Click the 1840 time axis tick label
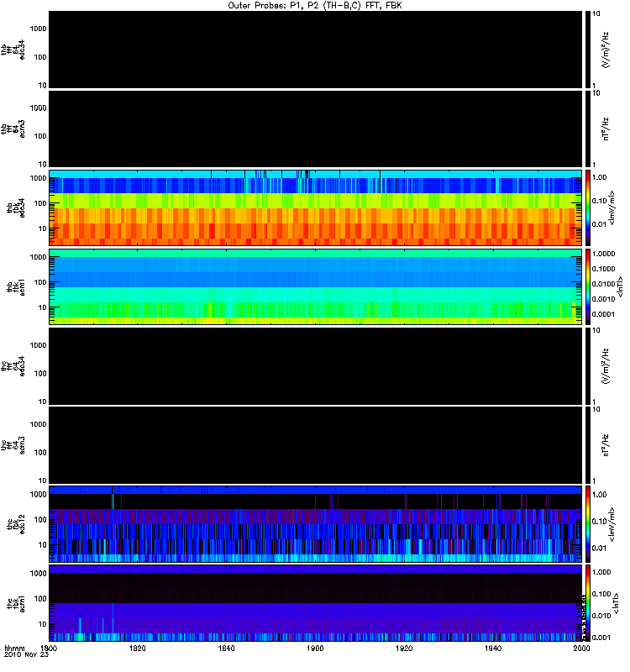 (x=226, y=648)
